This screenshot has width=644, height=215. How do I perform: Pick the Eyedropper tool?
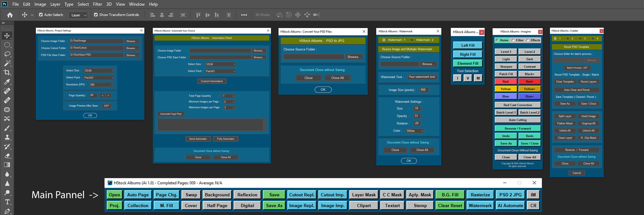7,82
